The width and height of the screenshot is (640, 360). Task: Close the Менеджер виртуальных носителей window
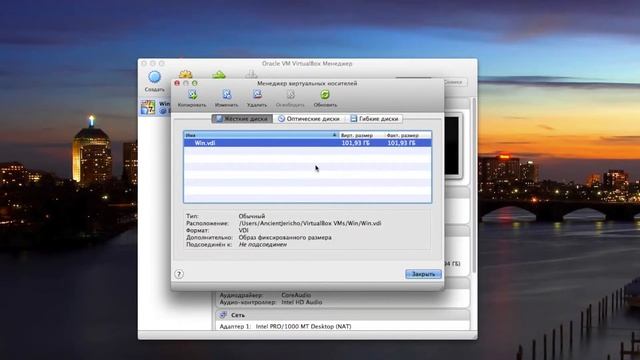(177, 83)
